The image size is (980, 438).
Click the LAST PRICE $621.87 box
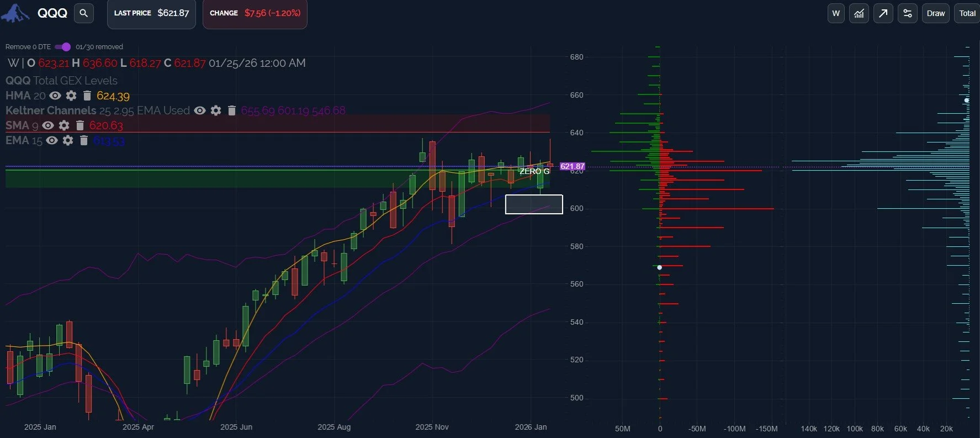point(151,13)
